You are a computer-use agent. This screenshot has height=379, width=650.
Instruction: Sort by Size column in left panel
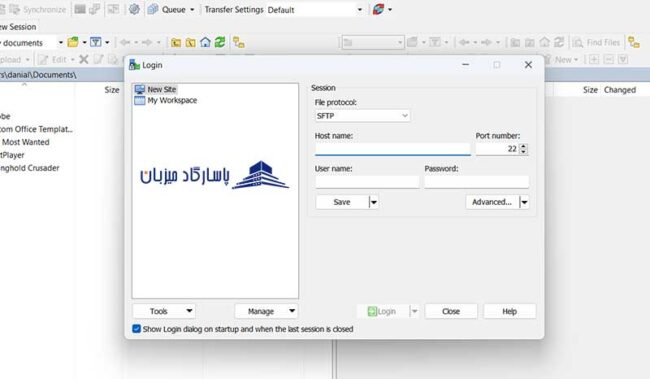[112, 90]
